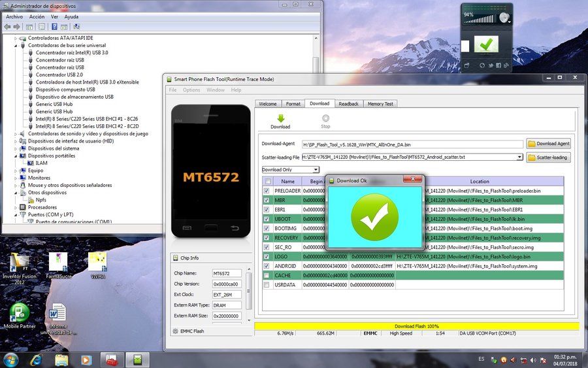This screenshot has height=368, width=588.
Task: Click the Download Agent folder button
Action: pyautogui.click(x=549, y=144)
